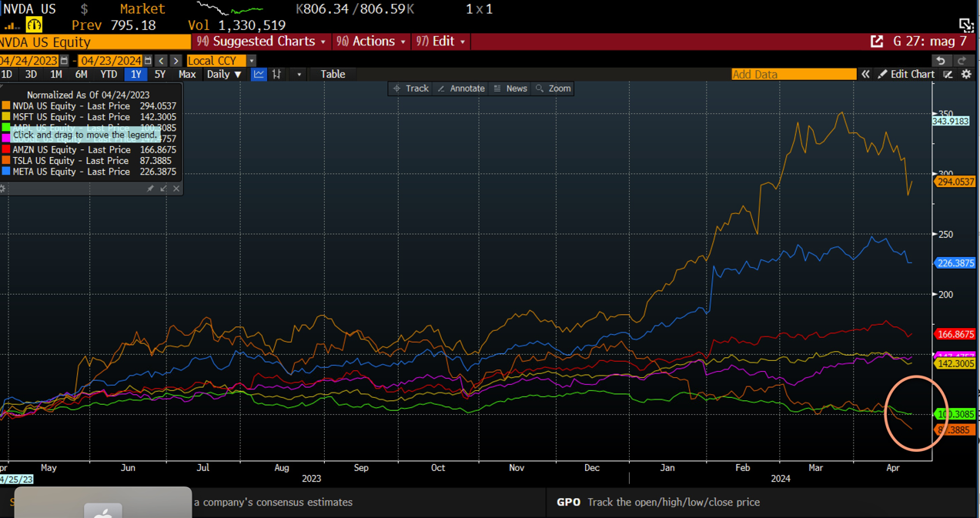Screen dimensions: 980x518
Task: Open the Actions menu
Action: (x=372, y=42)
